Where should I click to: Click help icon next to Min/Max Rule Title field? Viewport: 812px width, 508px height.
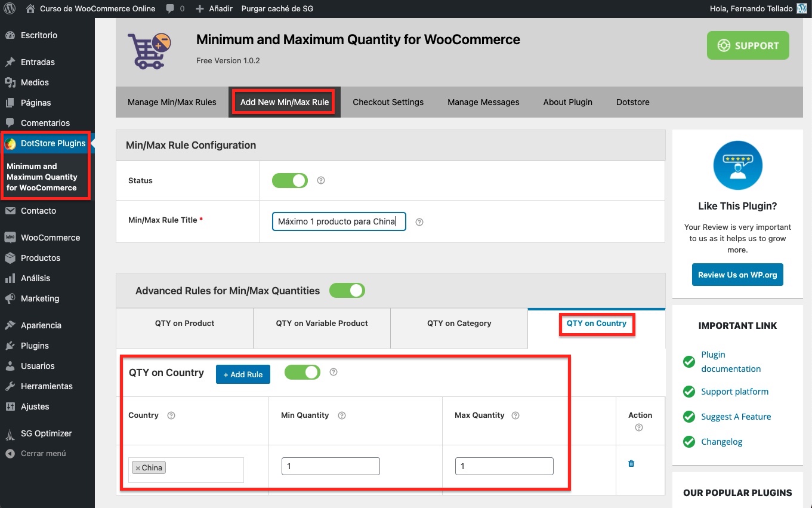pyautogui.click(x=419, y=222)
